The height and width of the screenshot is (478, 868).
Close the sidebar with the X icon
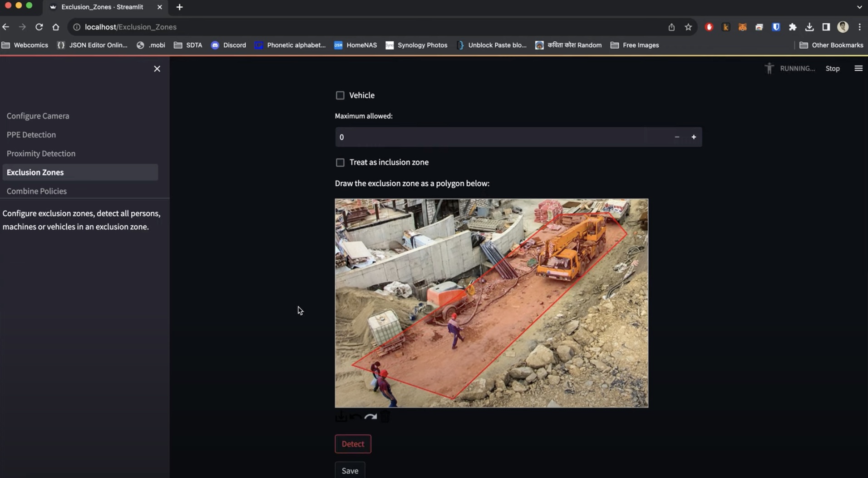tap(157, 69)
